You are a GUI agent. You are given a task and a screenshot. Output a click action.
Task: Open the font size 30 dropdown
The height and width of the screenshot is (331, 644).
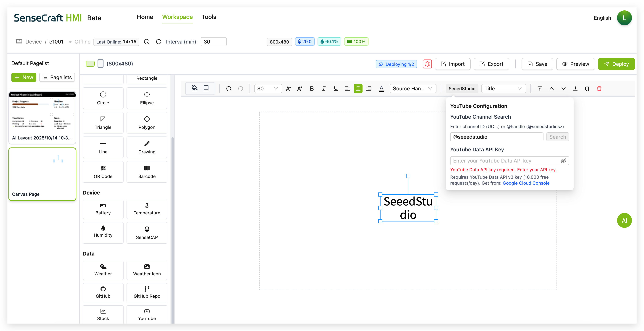[268, 89]
